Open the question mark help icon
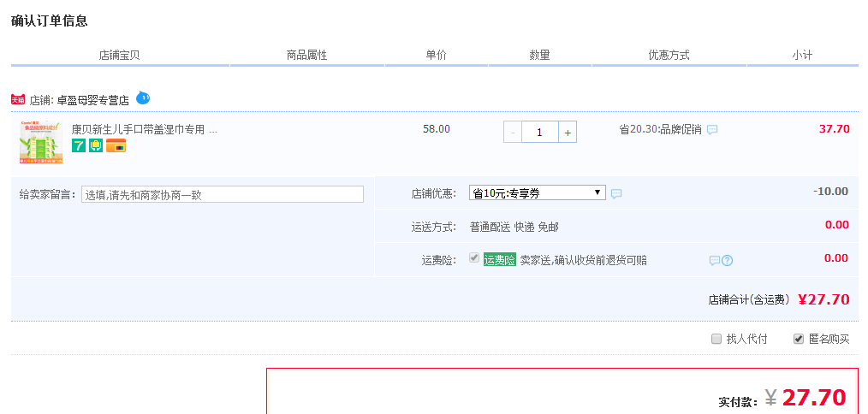This screenshot has height=414, width=868. click(728, 260)
